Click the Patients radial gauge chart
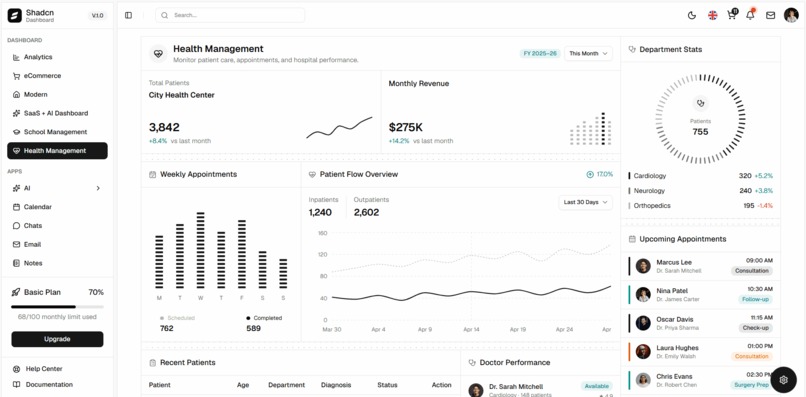 [700, 119]
